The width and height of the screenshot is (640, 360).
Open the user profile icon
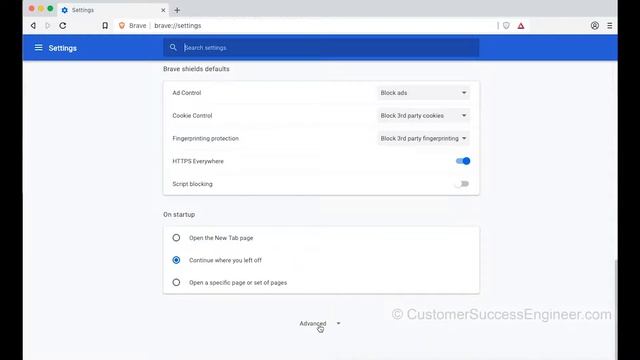point(595,25)
